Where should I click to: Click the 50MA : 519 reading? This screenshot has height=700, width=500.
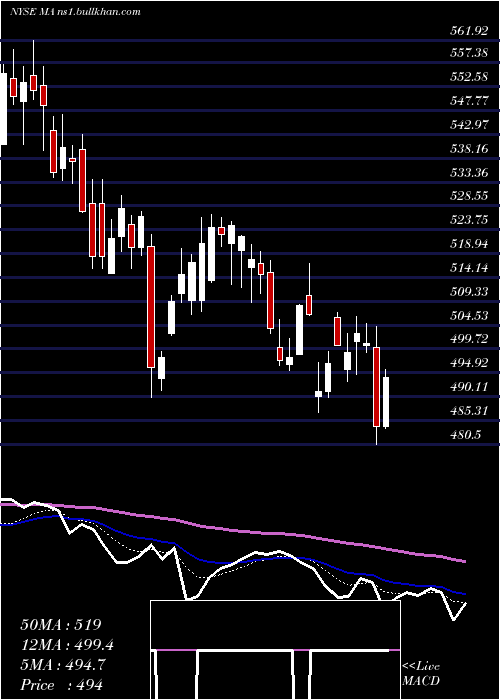coord(61,625)
